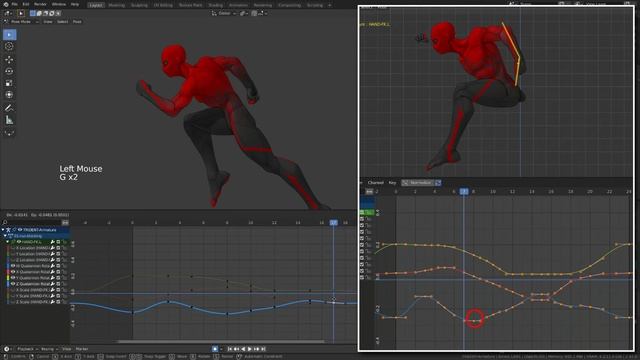Open the Playback popover in timeline
This screenshot has height=360, width=640.
(x=27, y=349)
